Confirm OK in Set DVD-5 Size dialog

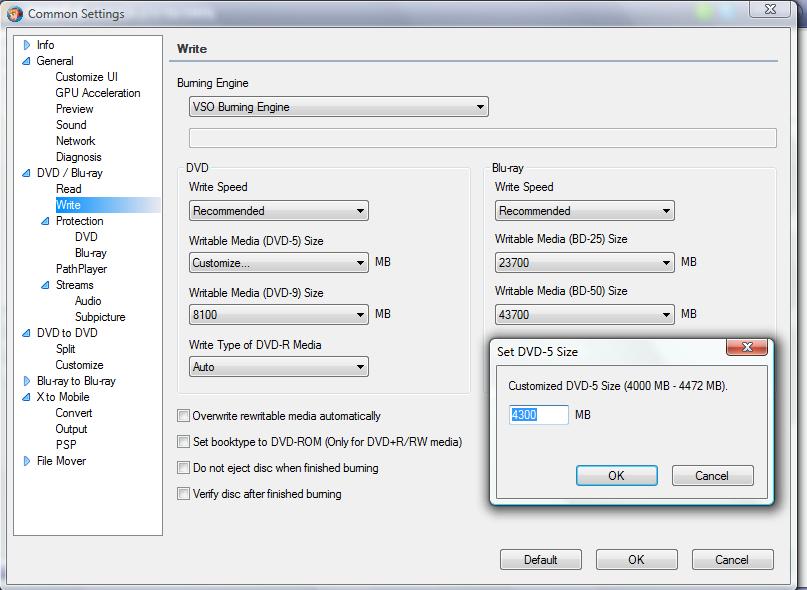point(617,475)
